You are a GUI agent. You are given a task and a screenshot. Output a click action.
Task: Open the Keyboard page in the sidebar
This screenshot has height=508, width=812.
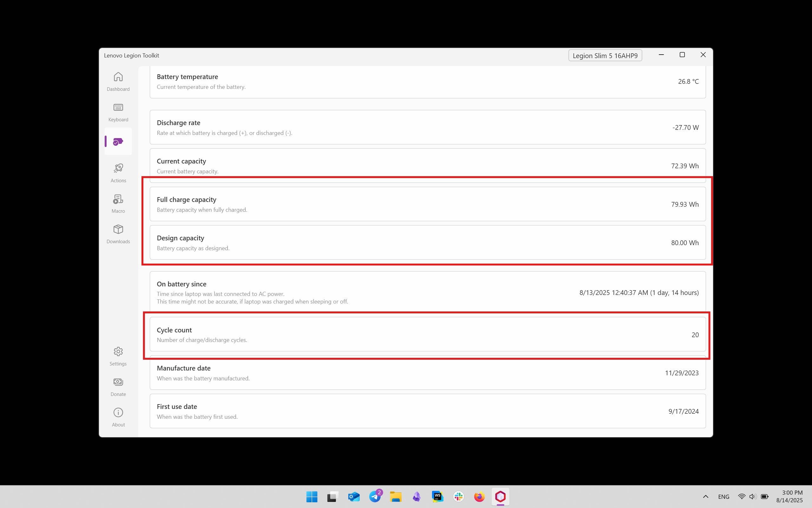coord(118,112)
